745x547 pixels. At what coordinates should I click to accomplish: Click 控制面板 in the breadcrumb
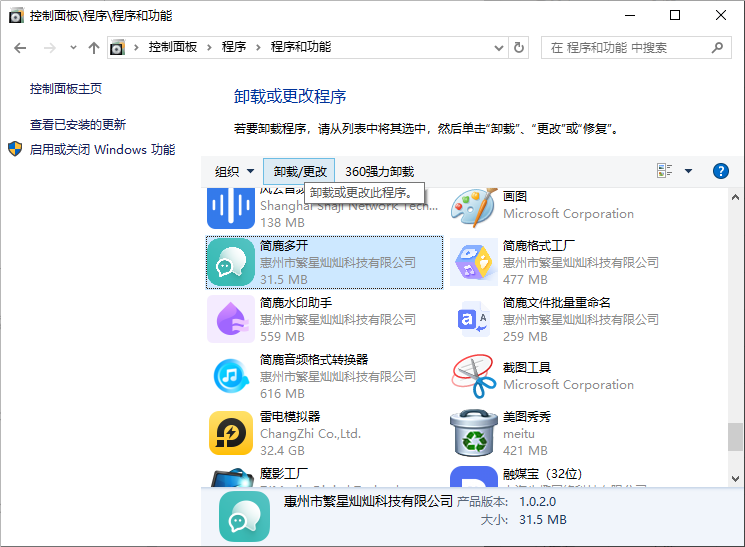[x=173, y=47]
